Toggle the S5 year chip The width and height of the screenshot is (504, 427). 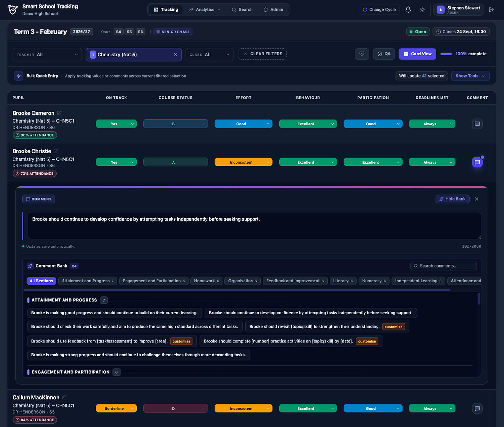(129, 32)
